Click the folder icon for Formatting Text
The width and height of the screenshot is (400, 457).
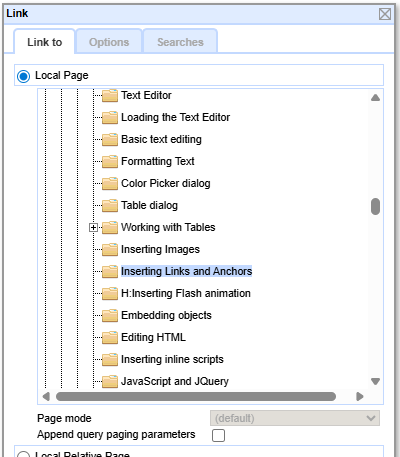[110, 161]
